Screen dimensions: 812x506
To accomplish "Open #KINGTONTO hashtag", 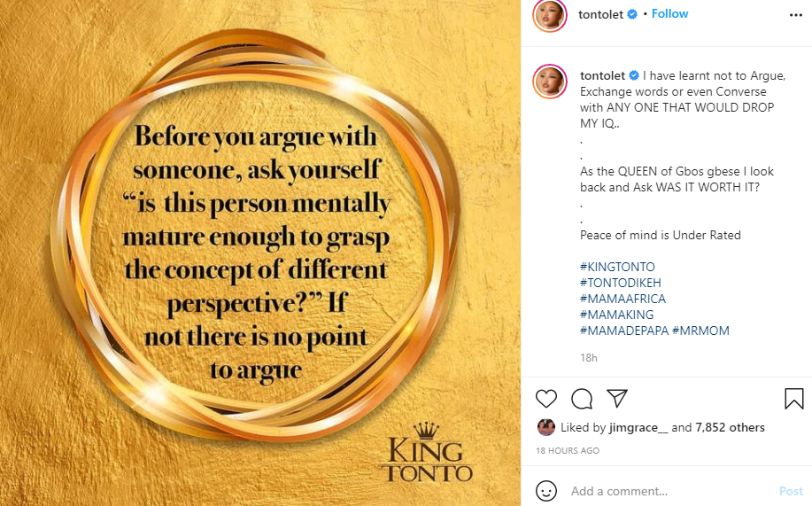I will click(617, 267).
